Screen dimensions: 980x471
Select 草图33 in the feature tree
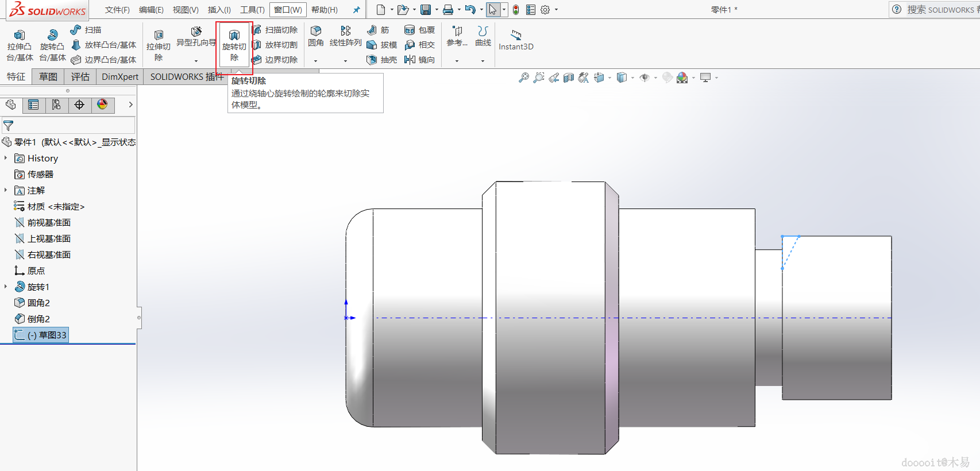pos(47,335)
